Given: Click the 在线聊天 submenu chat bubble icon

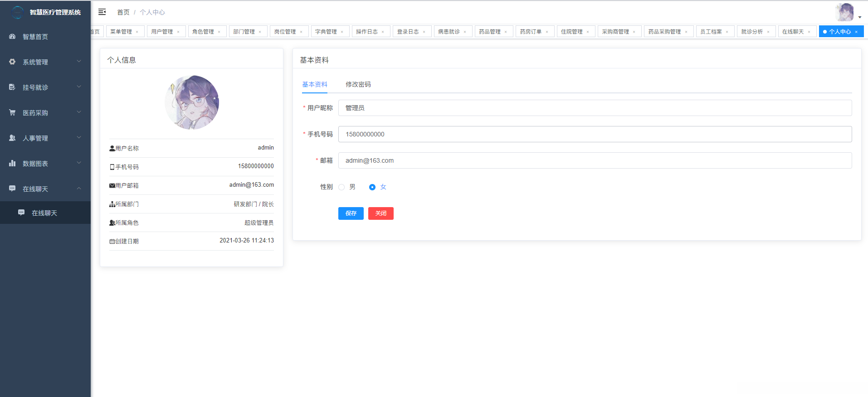Looking at the screenshot, I should coord(21,213).
